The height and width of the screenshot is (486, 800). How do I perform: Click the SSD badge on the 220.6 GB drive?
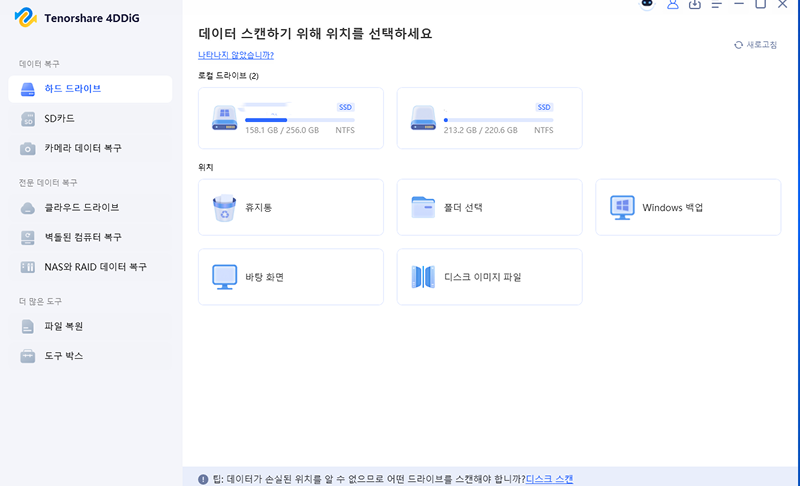tap(544, 107)
